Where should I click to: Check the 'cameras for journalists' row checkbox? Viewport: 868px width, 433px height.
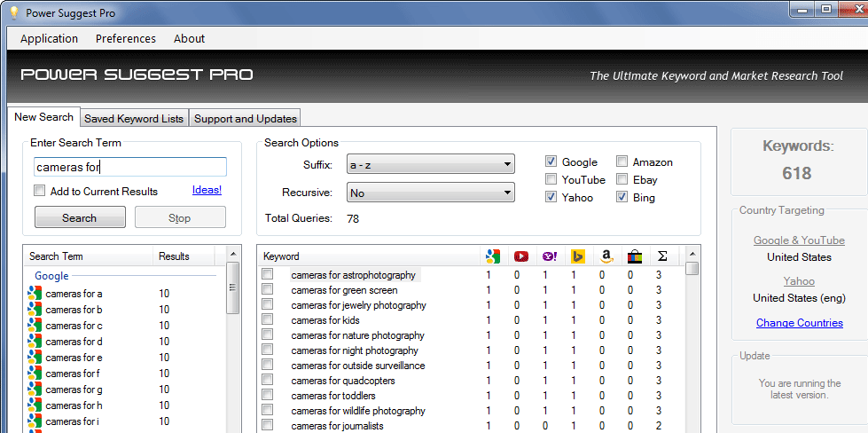pyautogui.click(x=268, y=425)
